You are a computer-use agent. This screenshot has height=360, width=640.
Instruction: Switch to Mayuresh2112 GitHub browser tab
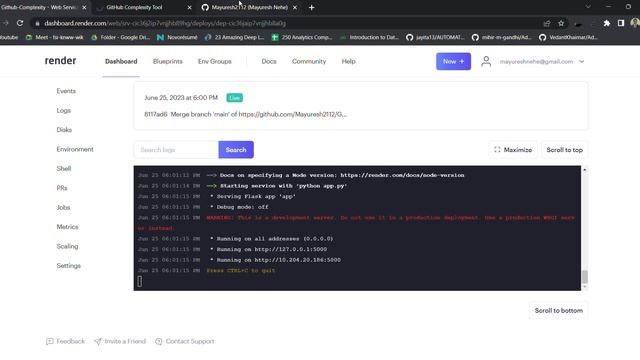click(249, 7)
